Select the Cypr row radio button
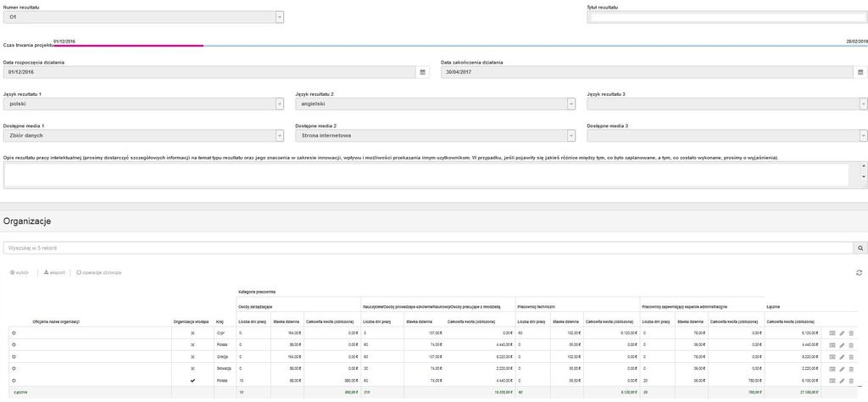The image size is (868, 402). [14, 332]
